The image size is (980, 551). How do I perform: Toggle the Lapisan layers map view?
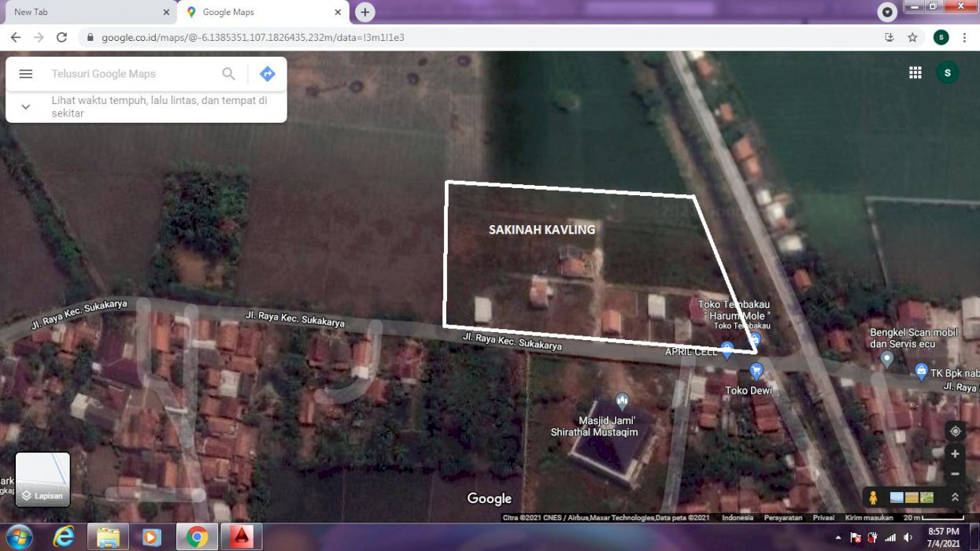[x=43, y=479]
